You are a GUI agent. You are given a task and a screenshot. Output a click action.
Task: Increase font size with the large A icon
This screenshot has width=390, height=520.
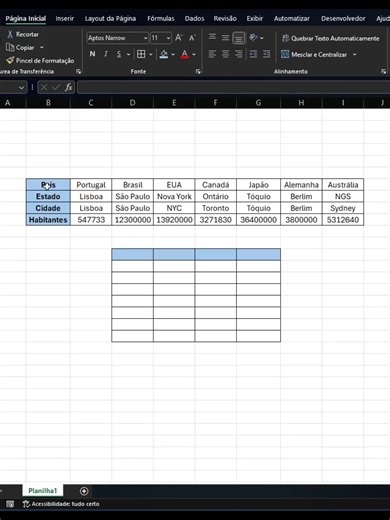point(179,38)
